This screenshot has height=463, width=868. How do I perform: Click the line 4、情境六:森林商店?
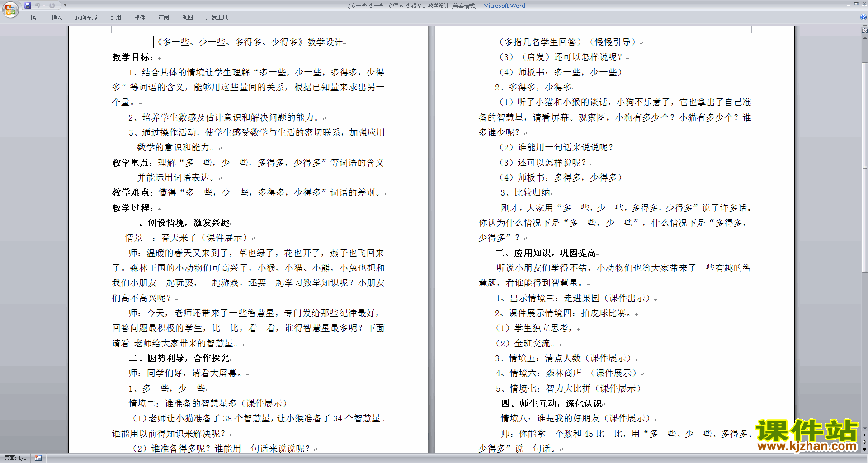[567, 373]
